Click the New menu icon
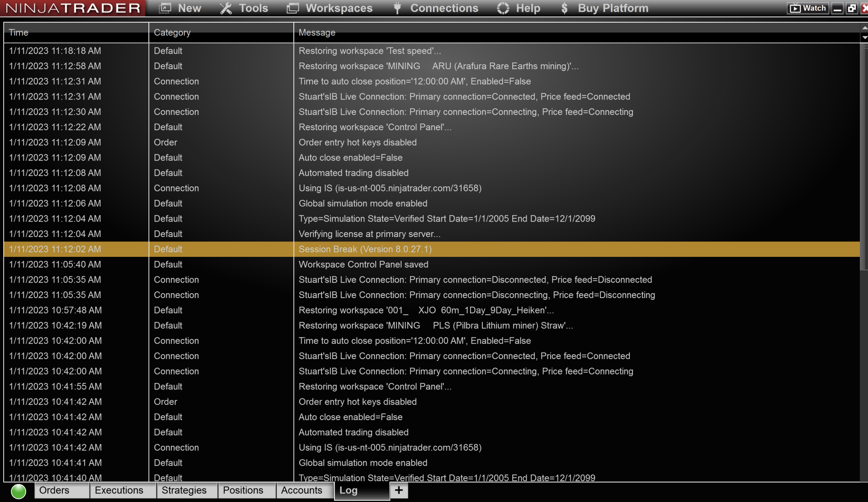 coord(165,8)
